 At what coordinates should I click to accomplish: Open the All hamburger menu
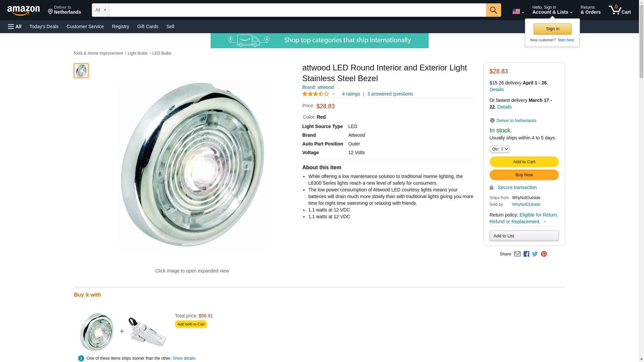pos(15,26)
